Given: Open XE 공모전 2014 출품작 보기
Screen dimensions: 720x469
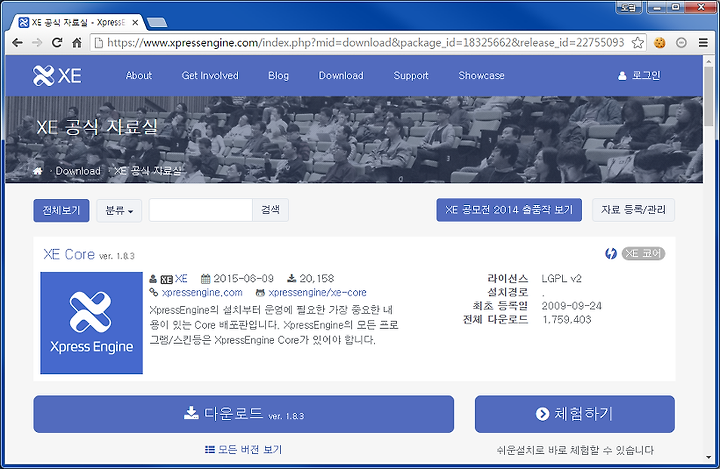Looking at the screenshot, I should click(x=509, y=210).
